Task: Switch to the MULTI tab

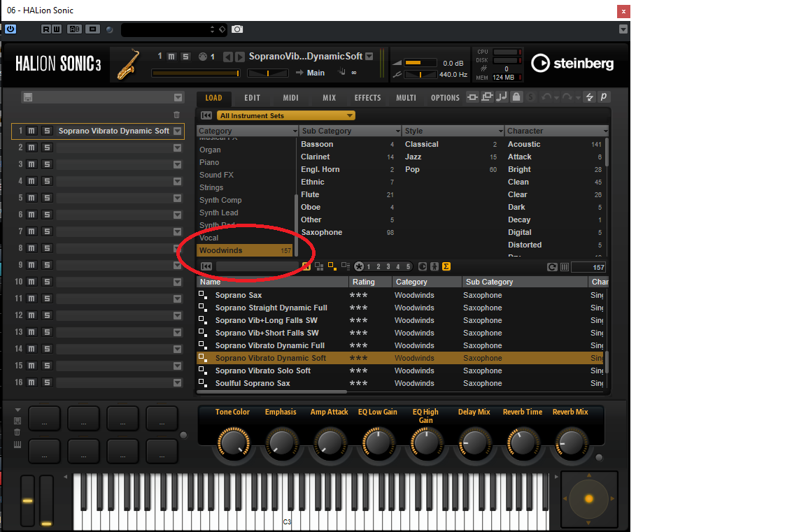Action: point(406,98)
